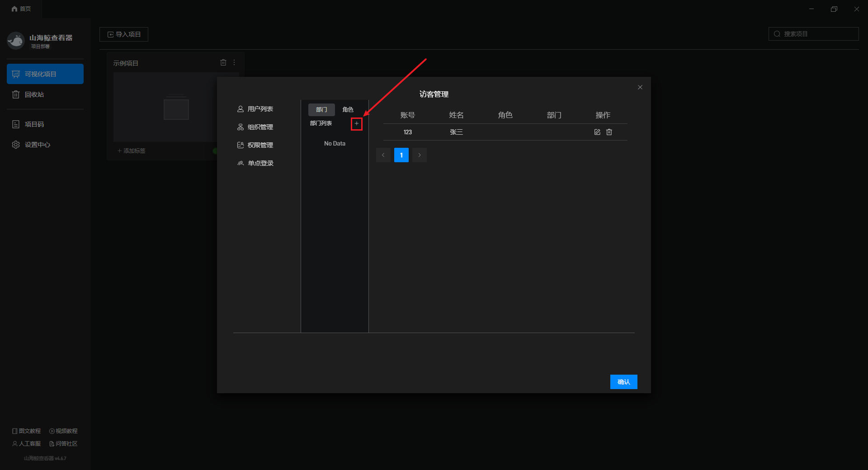The image size is (868, 470).
Task: Select page 1 in pagination
Action: [x=401, y=155]
